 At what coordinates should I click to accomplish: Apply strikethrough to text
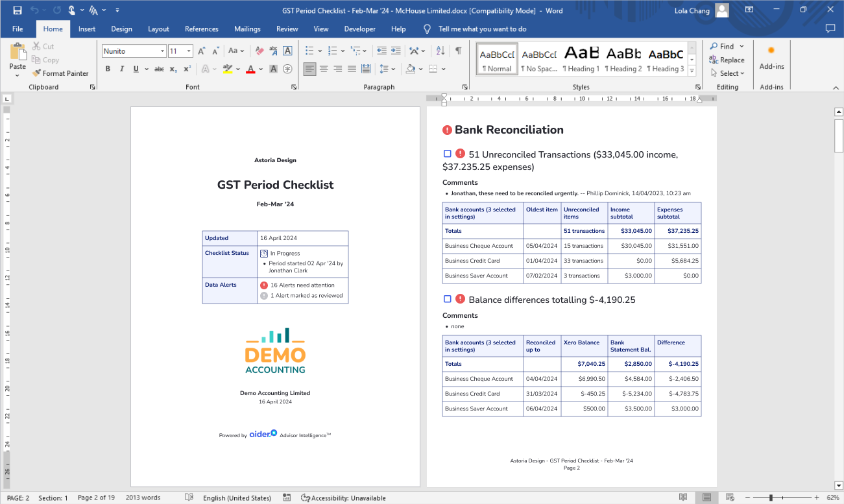[x=160, y=69]
